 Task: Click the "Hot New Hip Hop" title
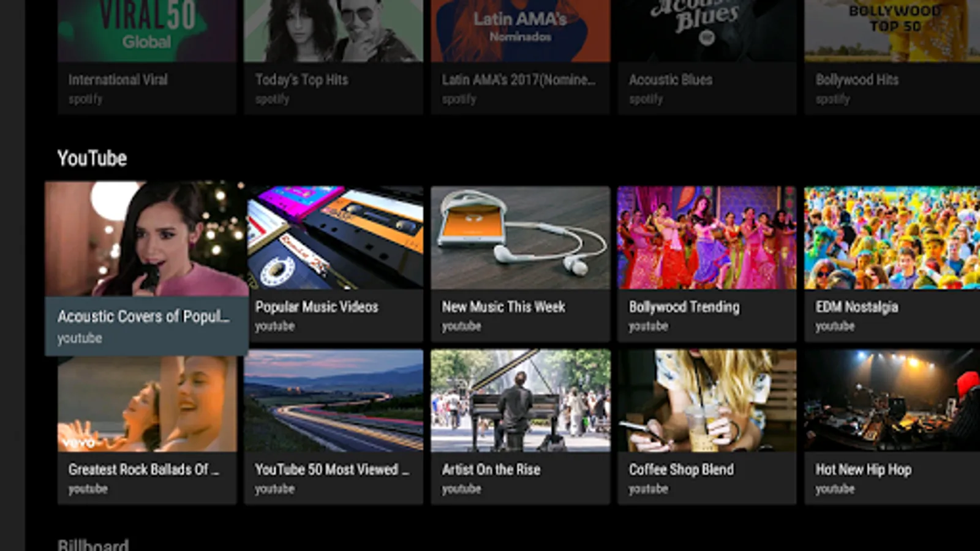click(864, 470)
